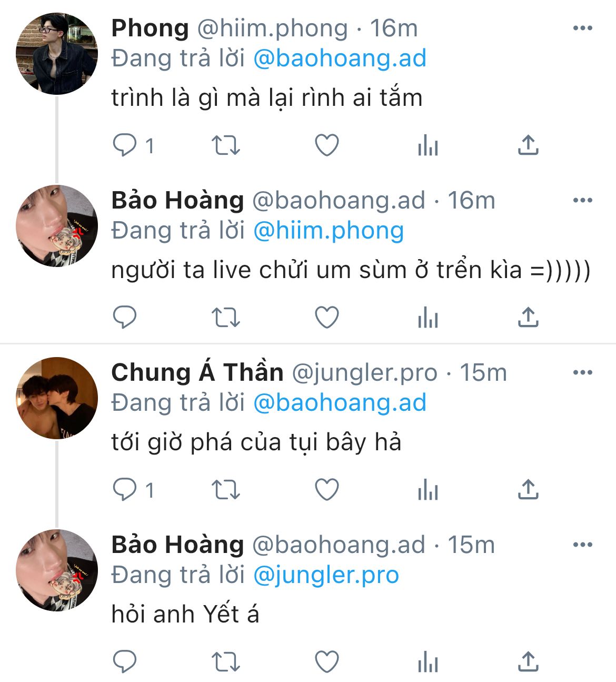Retweet Phong's tweet about trình
This screenshot has width=616, height=682.
click(x=226, y=145)
